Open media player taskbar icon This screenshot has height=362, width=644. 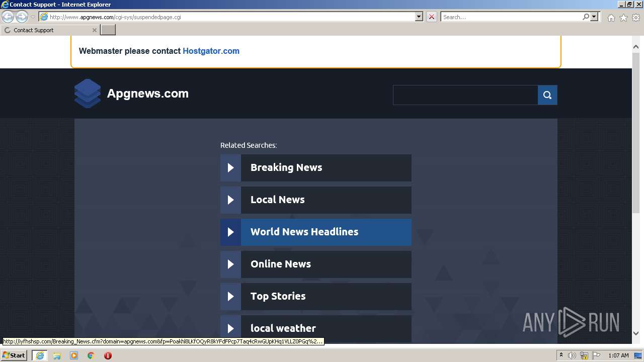[74, 355]
